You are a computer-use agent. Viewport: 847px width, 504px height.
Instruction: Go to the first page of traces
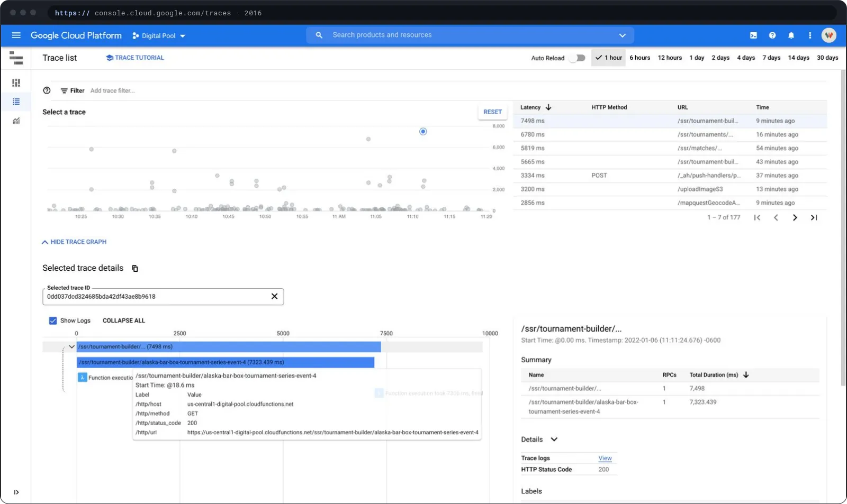[757, 217]
